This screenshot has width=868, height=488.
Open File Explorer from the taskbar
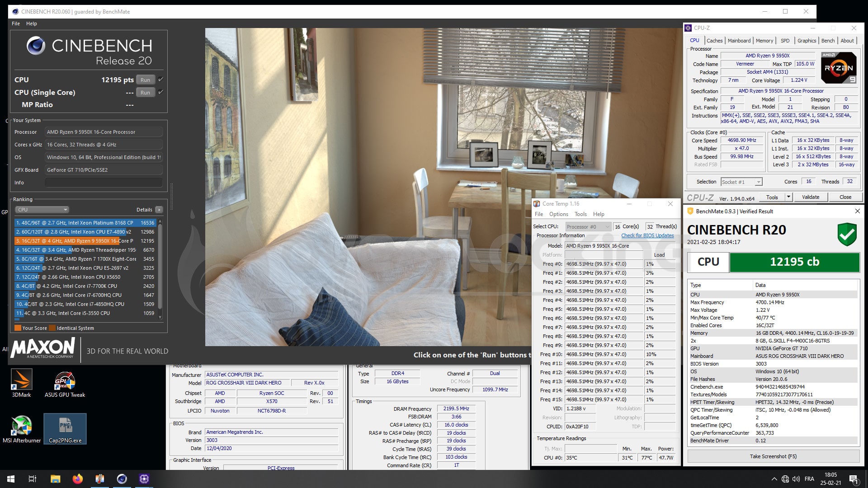pos(55,479)
